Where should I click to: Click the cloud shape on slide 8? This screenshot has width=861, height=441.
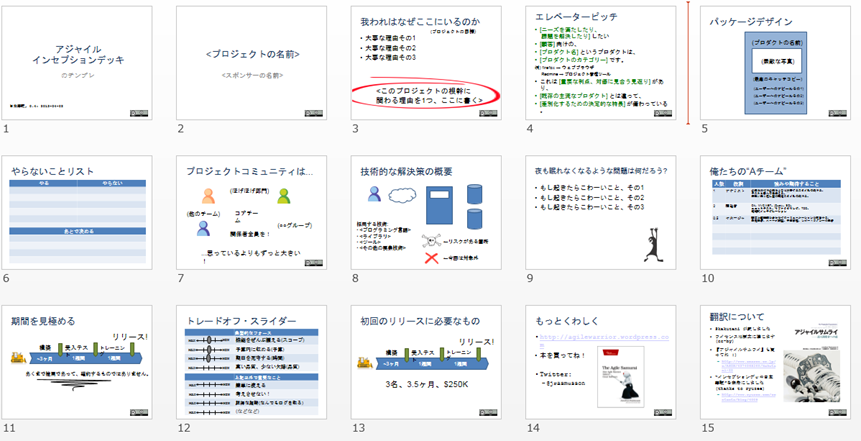[x=402, y=195]
